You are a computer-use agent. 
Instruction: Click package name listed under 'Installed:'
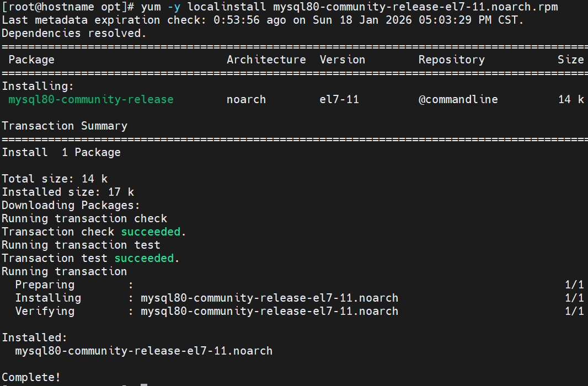coord(143,351)
